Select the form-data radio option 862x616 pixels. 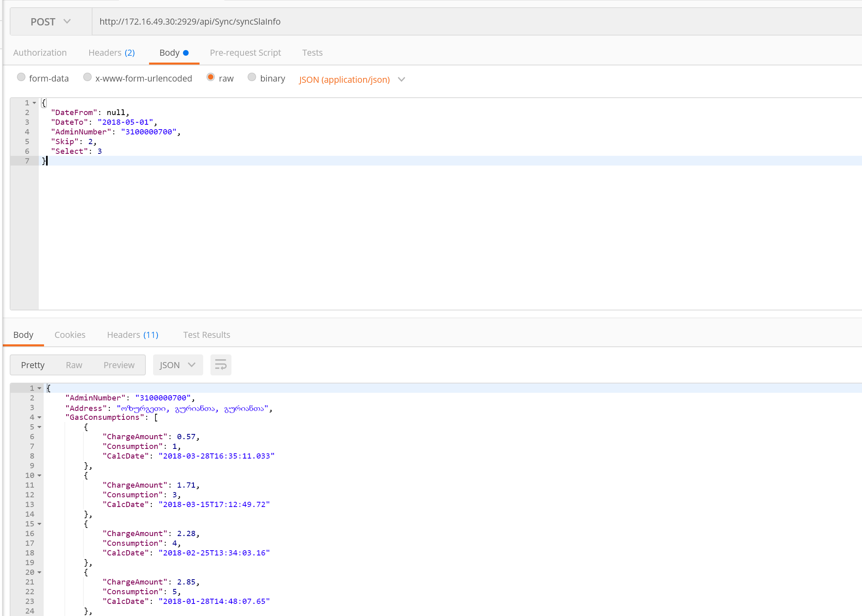[21, 77]
